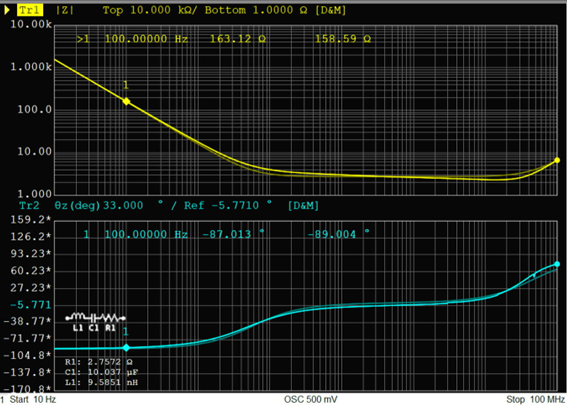This screenshot has width=567, height=409.
Task: Select the highlighted Tr1 trace label
Action: (30, 10)
